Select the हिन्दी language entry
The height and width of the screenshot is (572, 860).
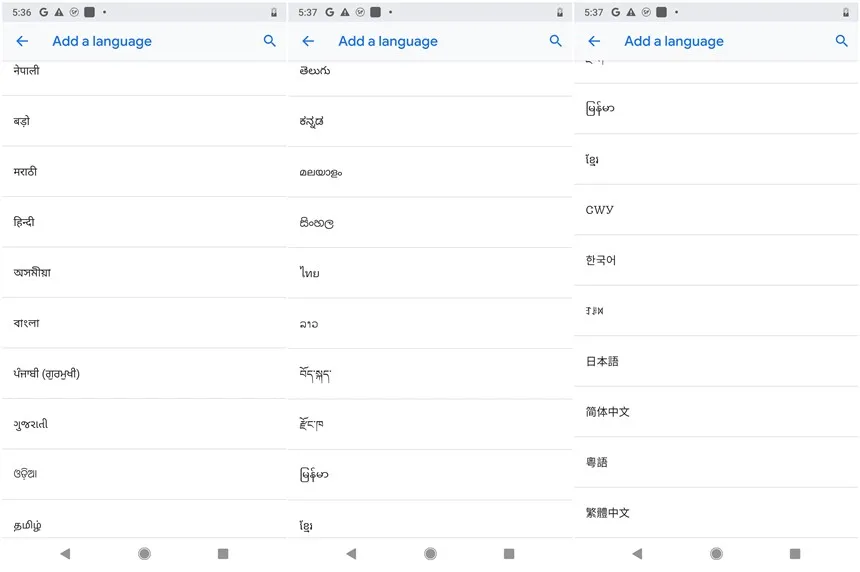(x=144, y=222)
